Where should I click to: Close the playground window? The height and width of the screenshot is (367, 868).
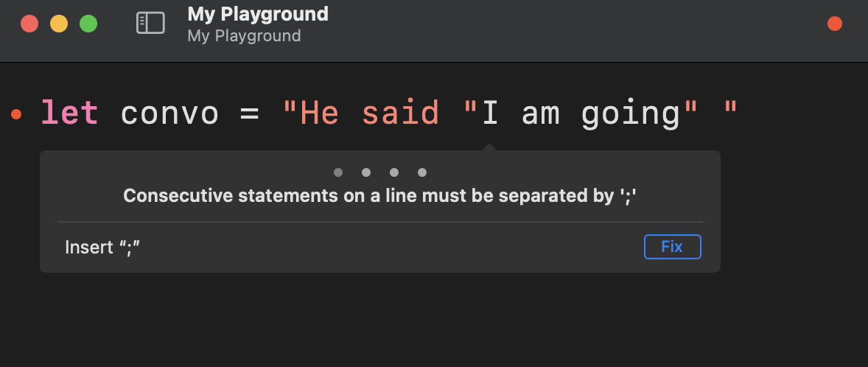[29, 24]
